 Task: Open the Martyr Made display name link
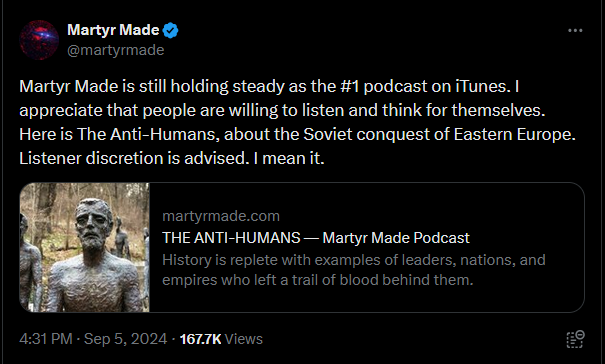[x=113, y=30]
